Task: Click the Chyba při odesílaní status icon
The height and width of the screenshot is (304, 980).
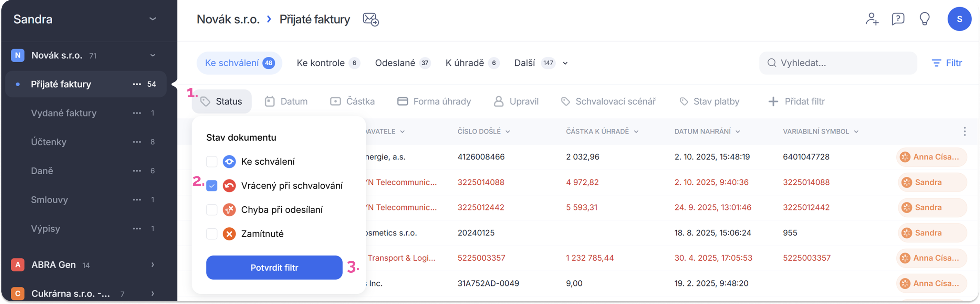Action: (x=229, y=210)
